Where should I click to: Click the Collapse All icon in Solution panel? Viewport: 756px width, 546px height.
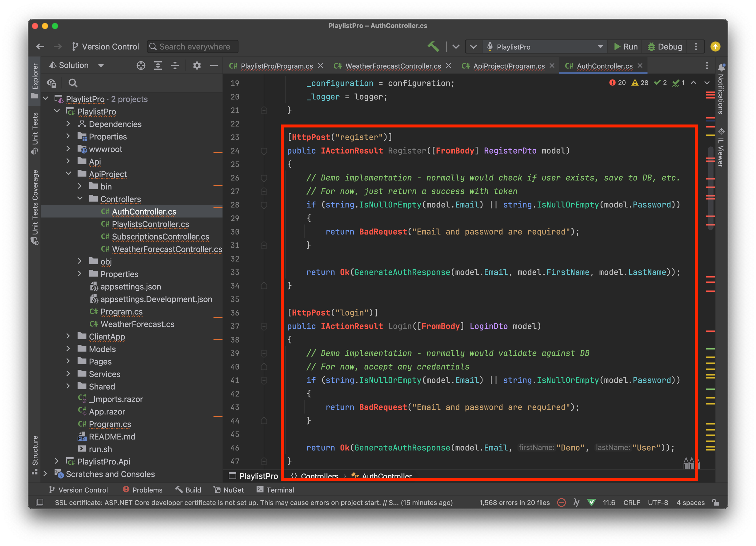(x=175, y=66)
